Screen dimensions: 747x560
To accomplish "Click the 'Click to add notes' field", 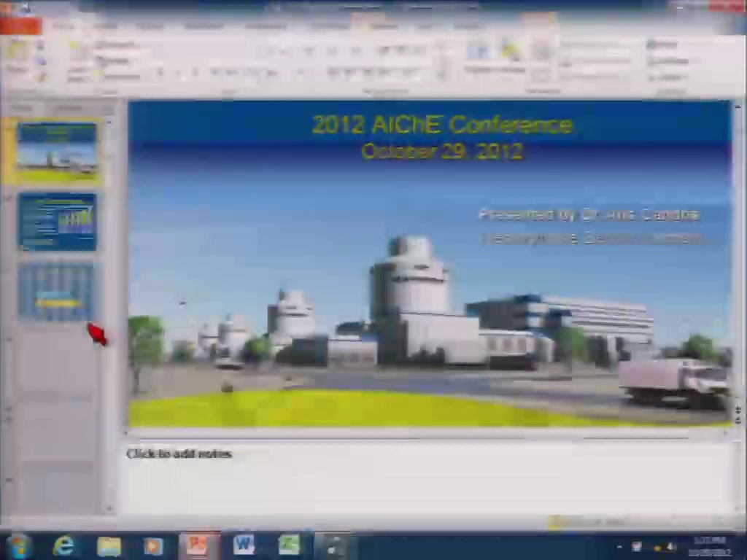I will (x=179, y=454).
